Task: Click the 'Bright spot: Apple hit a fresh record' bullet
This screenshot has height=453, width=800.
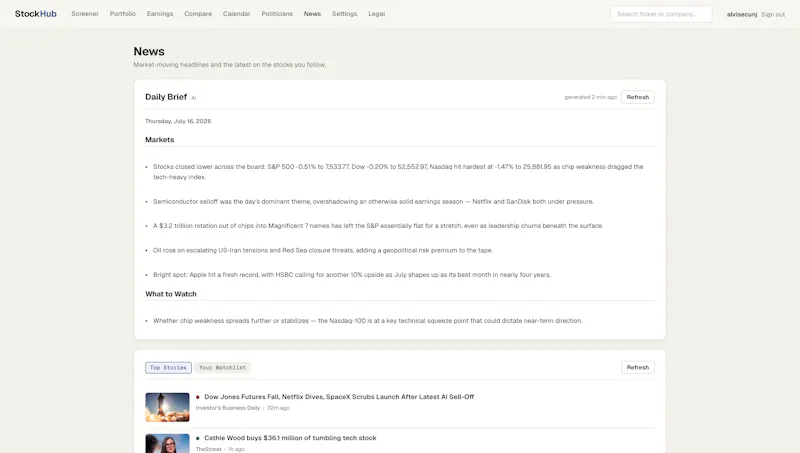Action: click(x=352, y=274)
